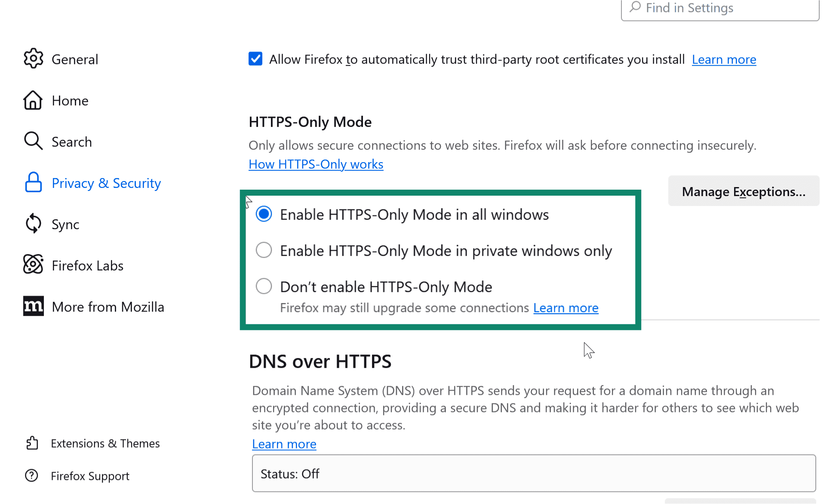
Task: Uncheck trusting third-party root certificates
Action: pyautogui.click(x=255, y=59)
